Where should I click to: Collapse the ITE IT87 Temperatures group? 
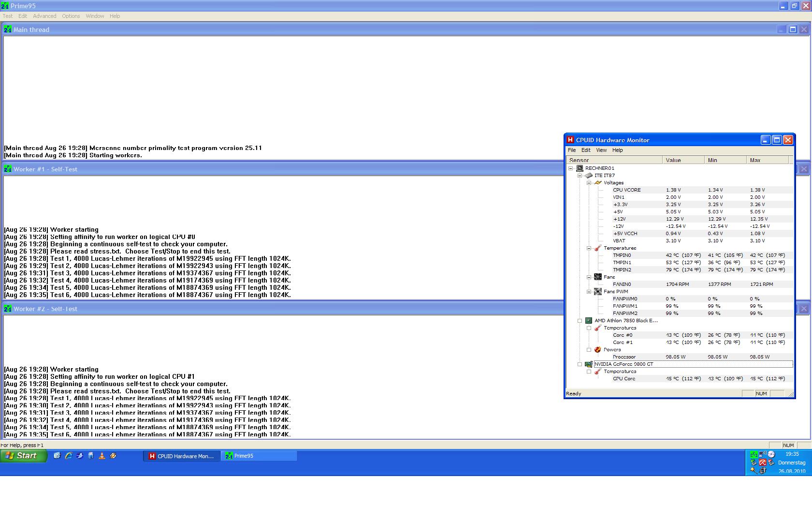click(x=589, y=248)
